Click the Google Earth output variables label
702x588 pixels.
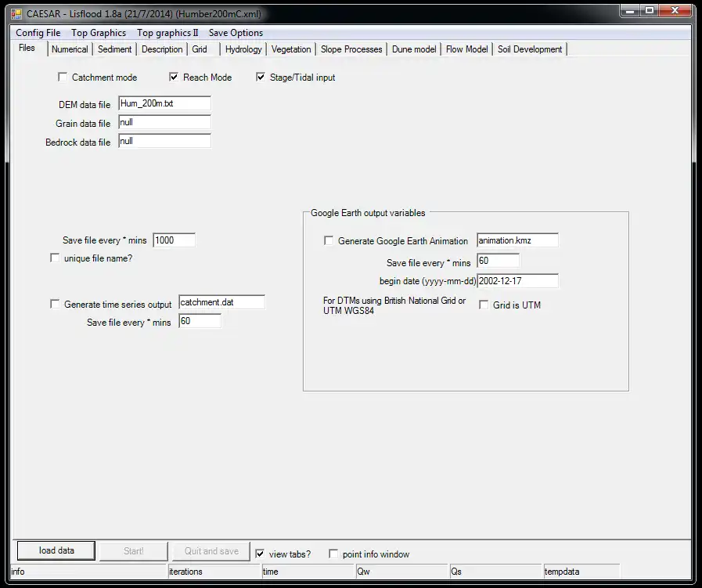(368, 213)
